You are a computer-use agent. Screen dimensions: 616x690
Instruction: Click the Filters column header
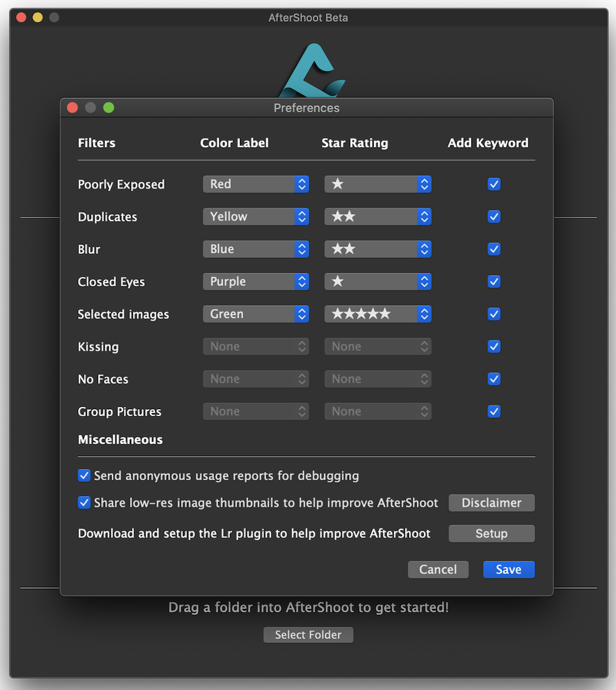point(96,143)
